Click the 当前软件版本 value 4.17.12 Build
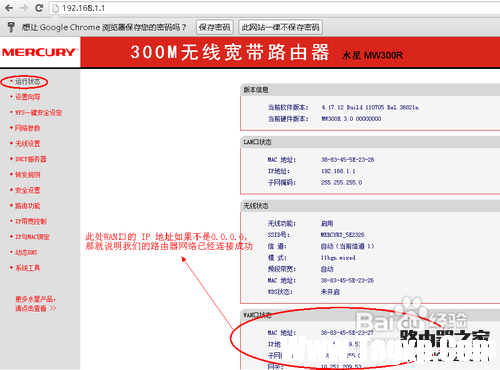This screenshot has width=500, height=370. tap(370, 107)
